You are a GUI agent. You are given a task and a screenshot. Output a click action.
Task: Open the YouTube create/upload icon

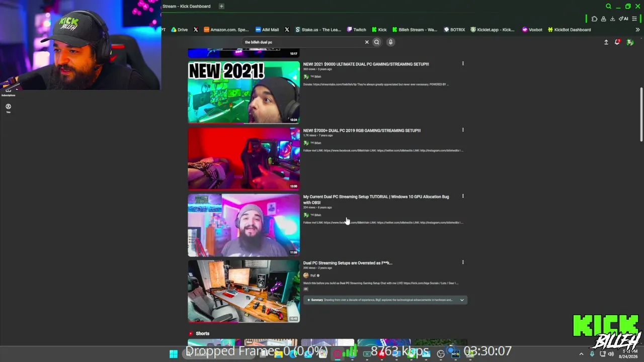(606, 42)
